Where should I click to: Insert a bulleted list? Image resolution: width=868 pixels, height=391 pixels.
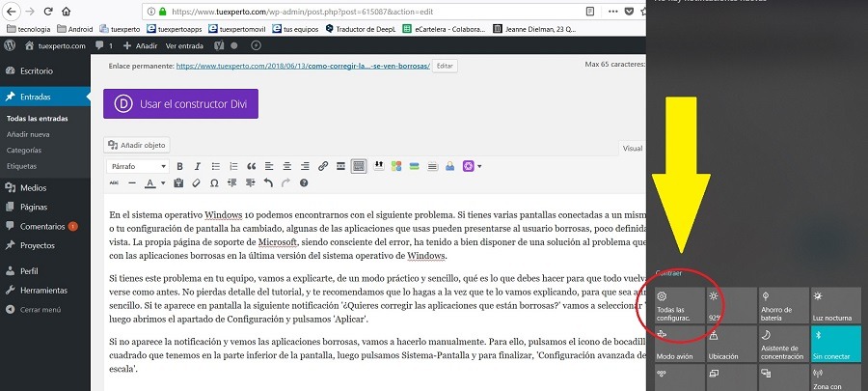tap(216, 166)
